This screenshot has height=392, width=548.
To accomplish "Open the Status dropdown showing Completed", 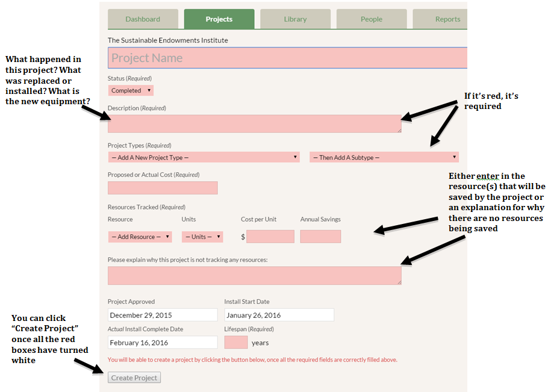I will 131,90.
